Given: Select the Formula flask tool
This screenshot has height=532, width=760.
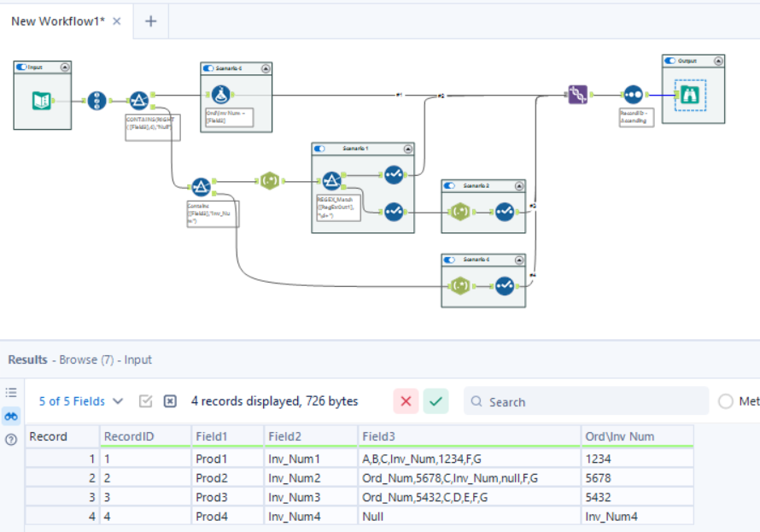Looking at the screenshot, I should click(x=221, y=95).
